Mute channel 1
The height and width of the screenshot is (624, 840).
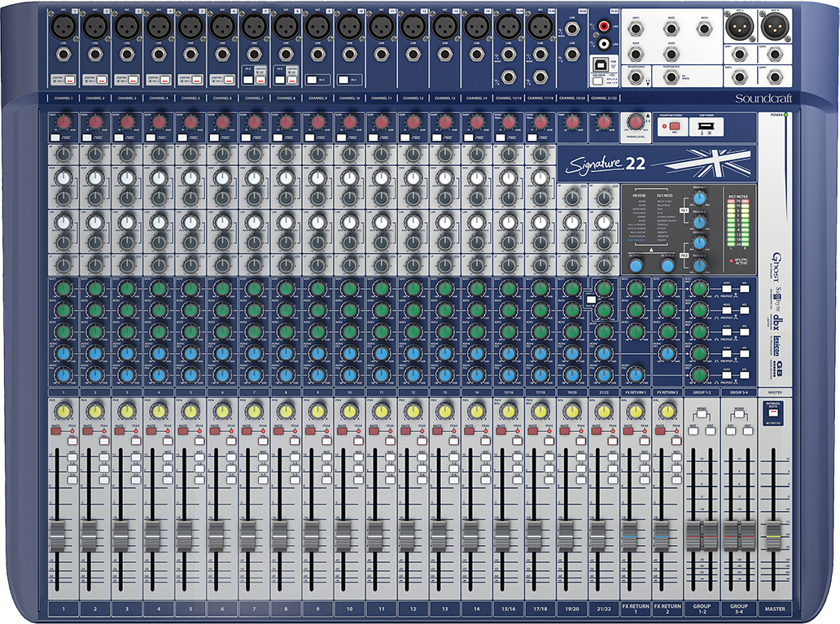(x=55, y=431)
